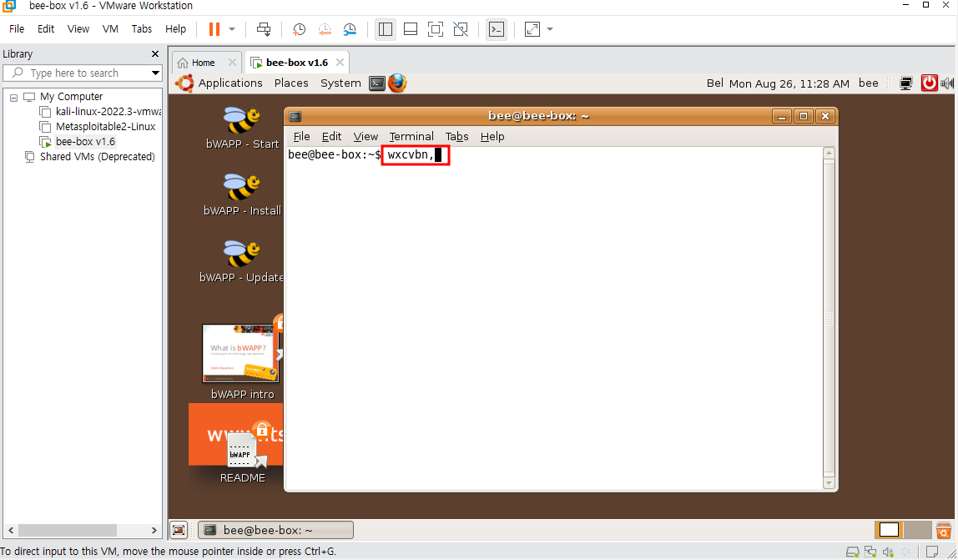Close the bee-box v1.6 tab
This screenshot has height=560, width=958.
click(x=340, y=63)
